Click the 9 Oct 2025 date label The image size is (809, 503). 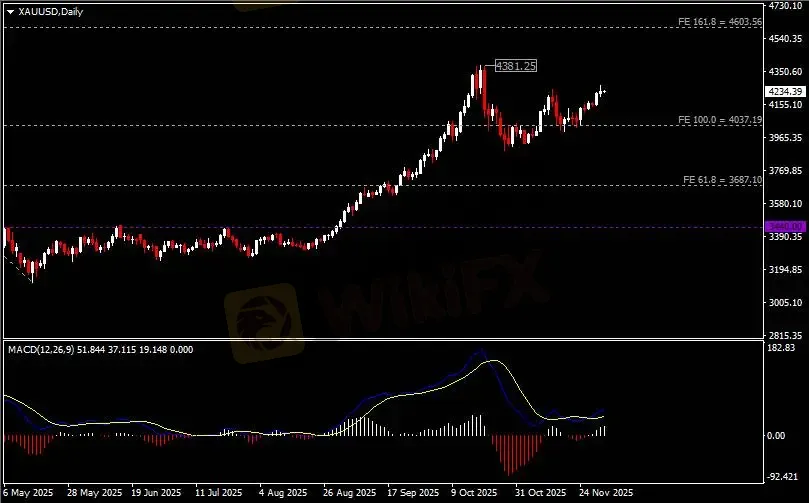coord(474,493)
